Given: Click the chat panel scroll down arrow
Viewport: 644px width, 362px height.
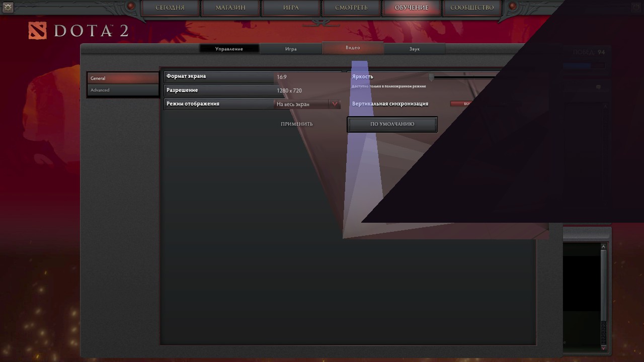Looking at the screenshot, I should click(604, 347).
